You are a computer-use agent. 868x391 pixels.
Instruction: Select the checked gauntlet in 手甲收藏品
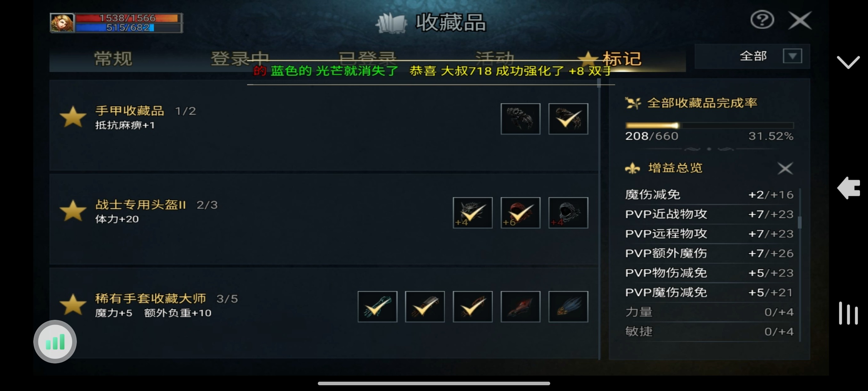[568, 119]
